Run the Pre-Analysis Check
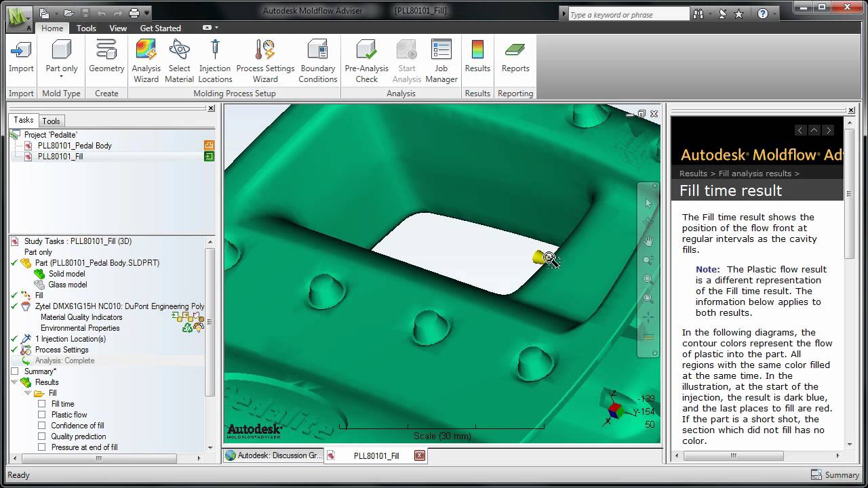The height and width of the screenshot is (488, 868). point(366,61)
